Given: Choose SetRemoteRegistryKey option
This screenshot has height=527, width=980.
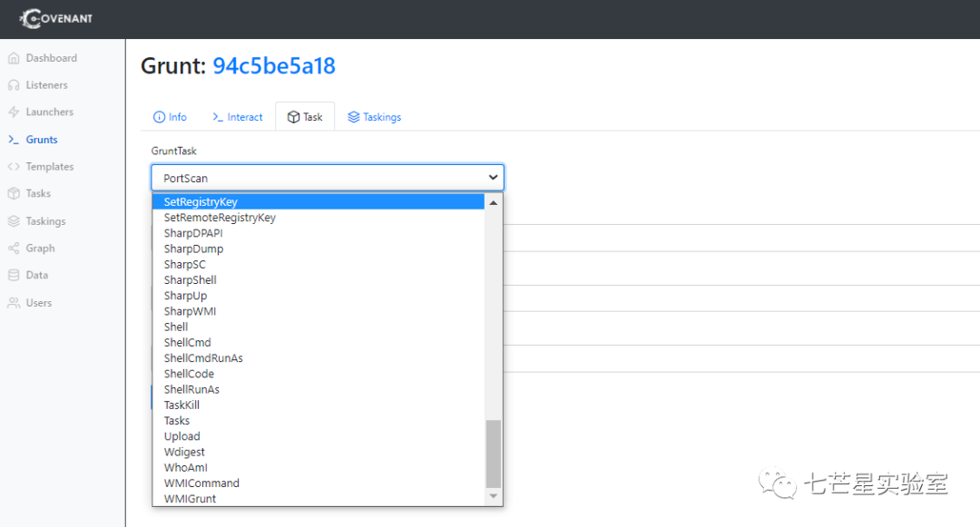Looking at the screenshot, I should [318, 218].
